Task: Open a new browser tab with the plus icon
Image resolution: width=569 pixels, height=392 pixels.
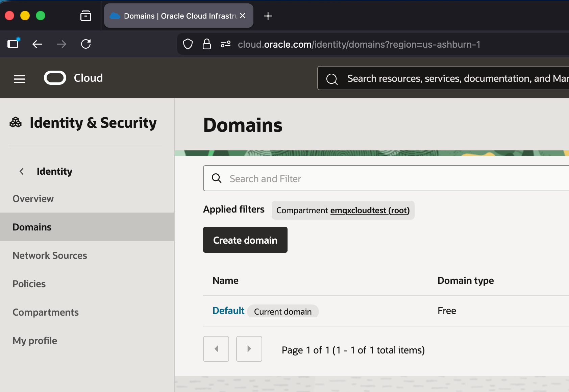Action: click(268, 16)
